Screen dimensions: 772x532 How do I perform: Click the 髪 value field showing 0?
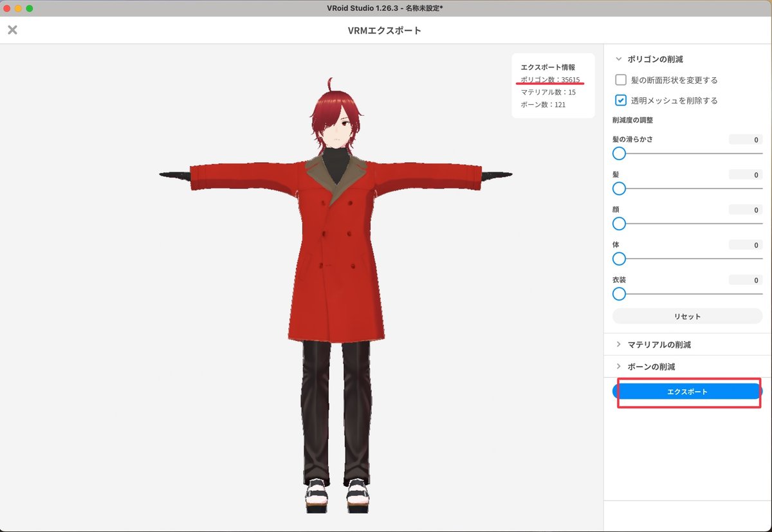(744, 174)
